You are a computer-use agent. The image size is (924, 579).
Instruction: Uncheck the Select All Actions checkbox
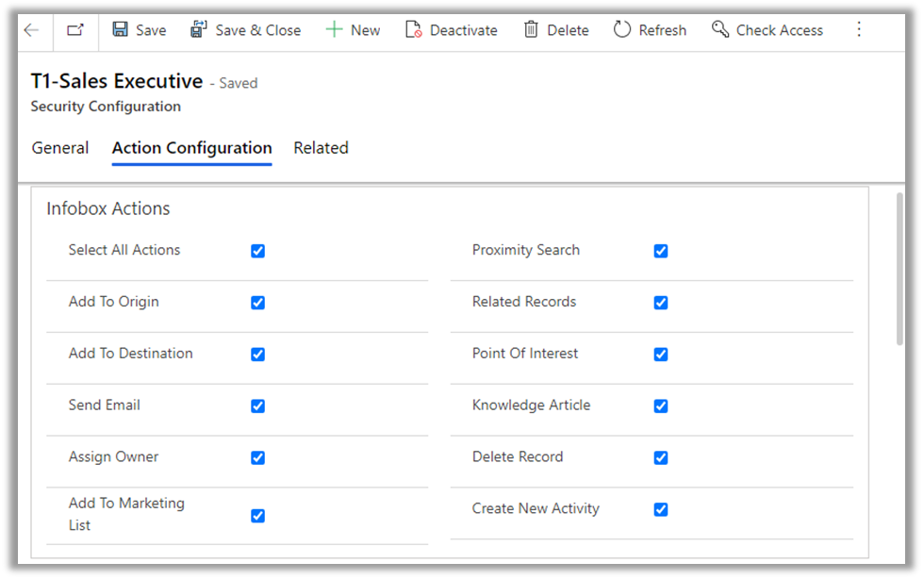(257, 251)
